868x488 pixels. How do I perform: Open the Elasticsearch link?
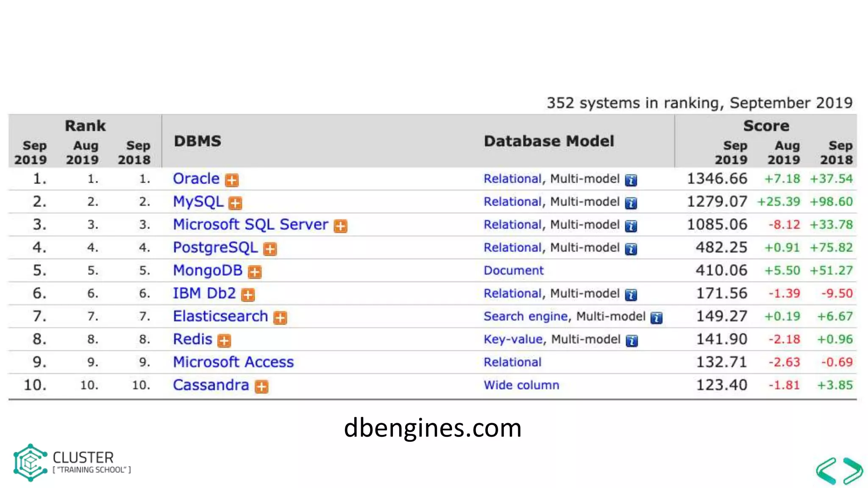(220, 316)
